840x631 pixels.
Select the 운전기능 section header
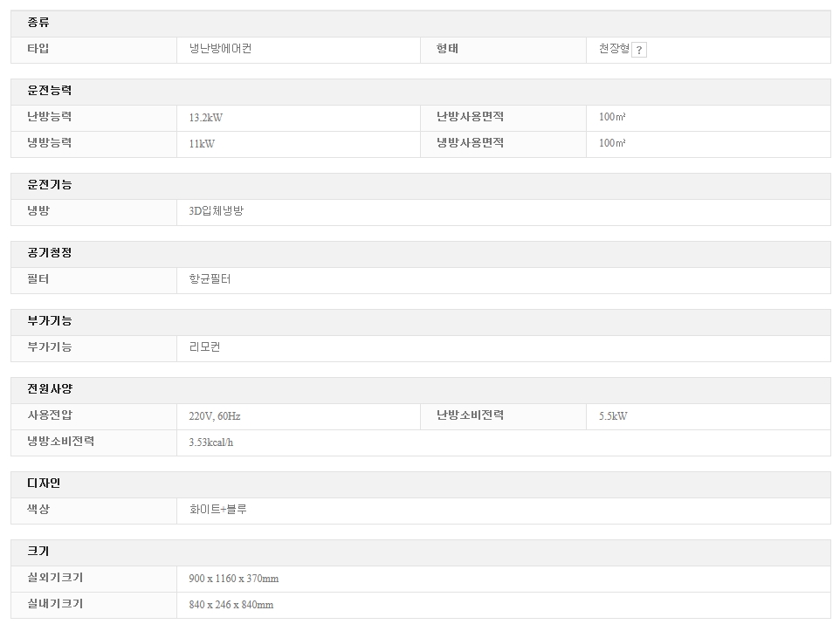pos(50,185)
